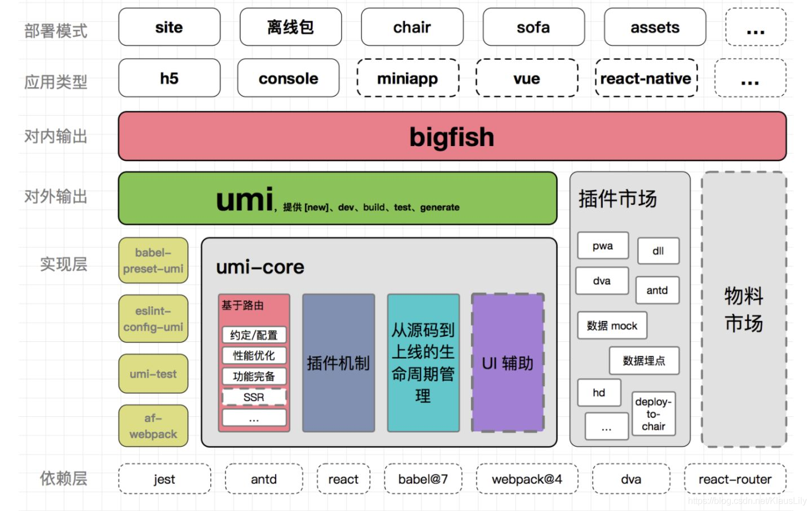Click the 性能优化 item
Viewport: 812px width, 511px height.
point(254,355)
